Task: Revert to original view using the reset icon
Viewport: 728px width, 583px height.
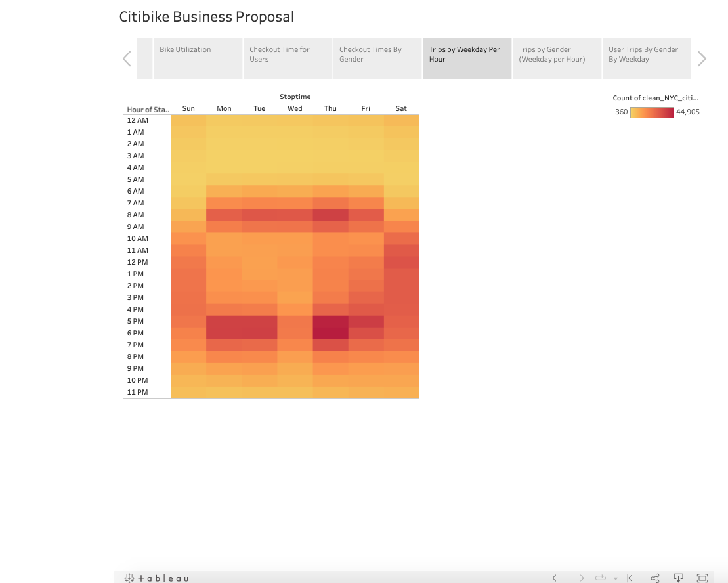Action: pos(632,578)
